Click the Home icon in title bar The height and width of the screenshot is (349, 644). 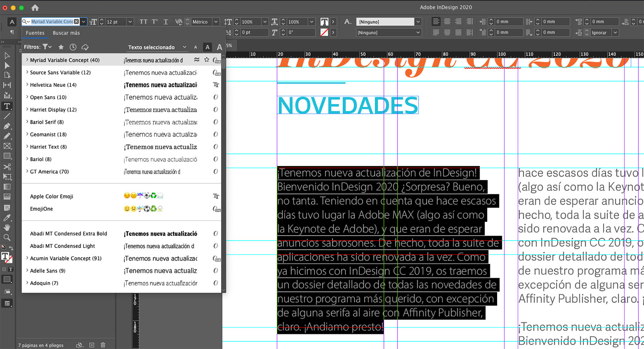(35, 8)
